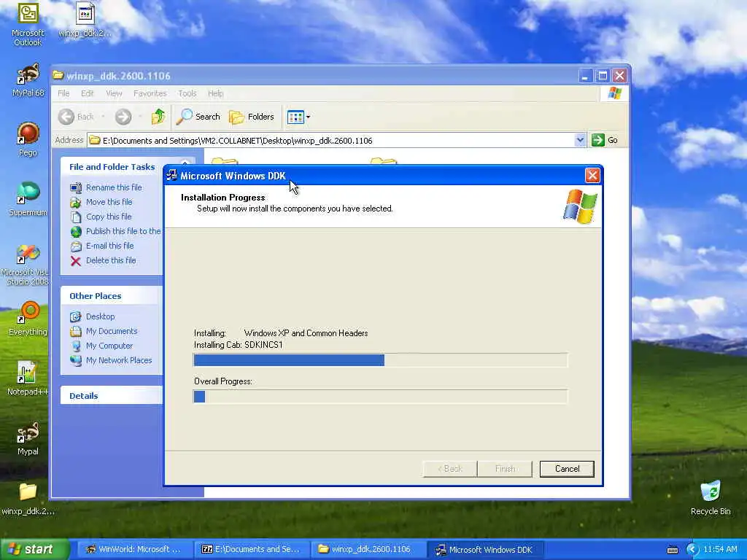The image size is (747, 560).
Task: Go to My Computer under Other Places
Action: pos(109,346)
